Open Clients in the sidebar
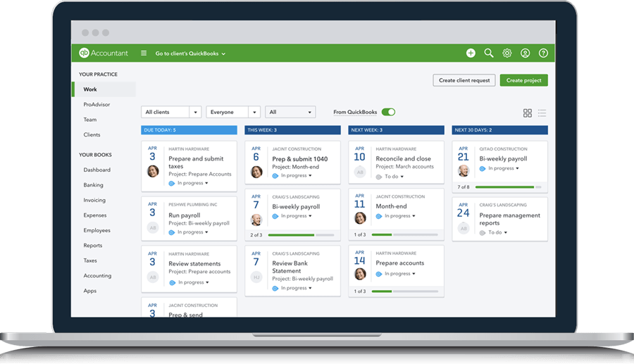 (92, 134)
